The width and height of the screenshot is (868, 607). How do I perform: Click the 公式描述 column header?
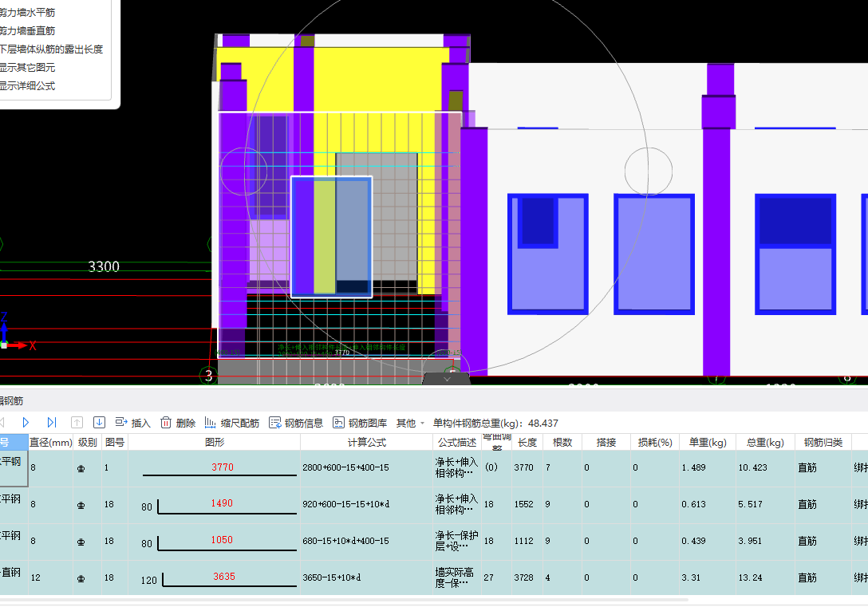[x=457, y=442]
